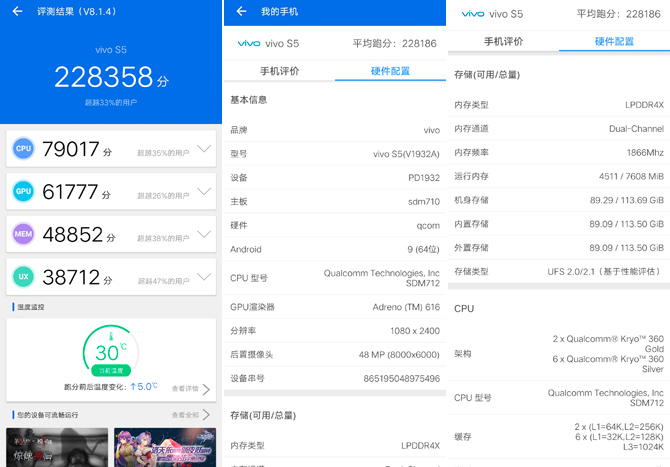Click the 当前温度 green label
The height and width of the screenshot is (467, 670).
(x=111, y=370)
